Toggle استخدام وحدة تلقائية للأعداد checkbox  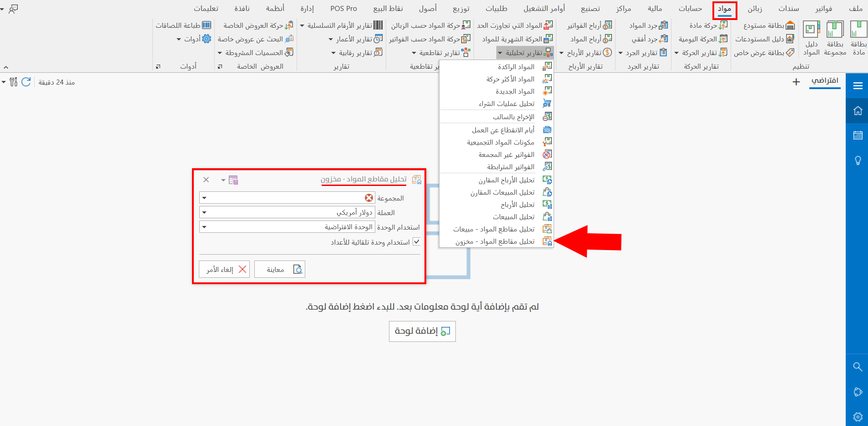click(416, 242)
